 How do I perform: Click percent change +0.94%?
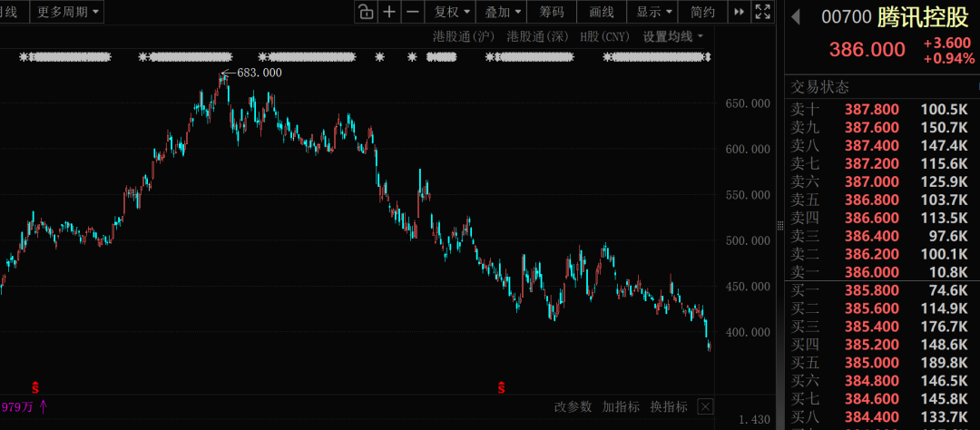pyautogui.click(x=951, y=59)
